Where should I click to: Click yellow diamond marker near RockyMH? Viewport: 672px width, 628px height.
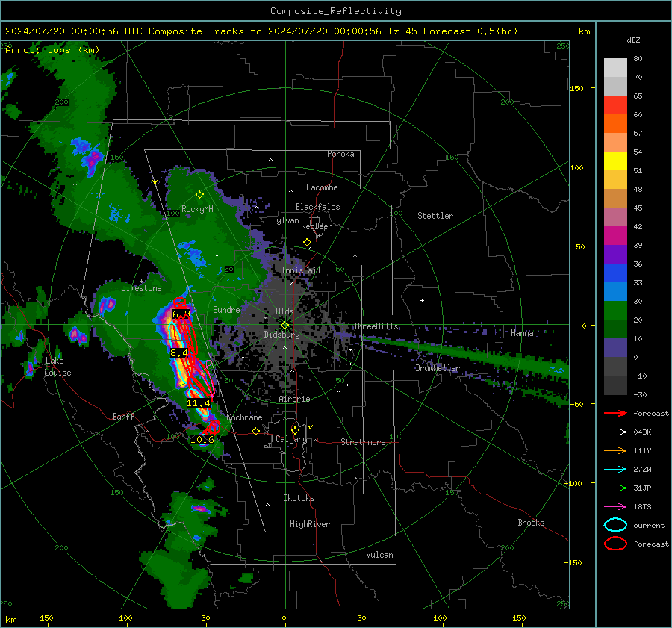click(x=199, y=195)
